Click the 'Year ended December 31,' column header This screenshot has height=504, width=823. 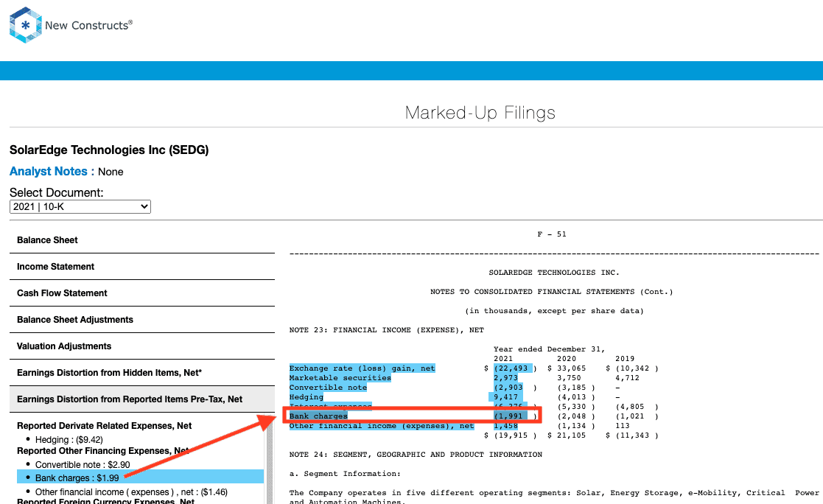pyautogui.click(x=549, y=349)
